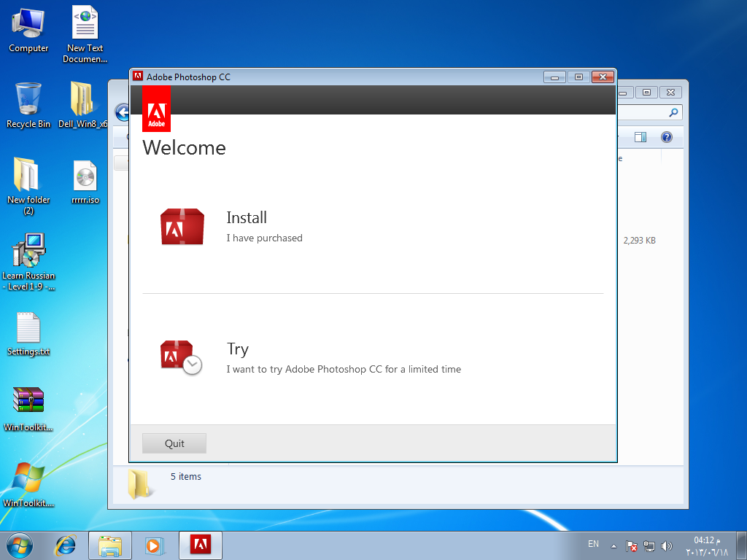Launch Internet Explorer from the taskbar
Viewport: 747px width, 560px height.
[65, 545]
